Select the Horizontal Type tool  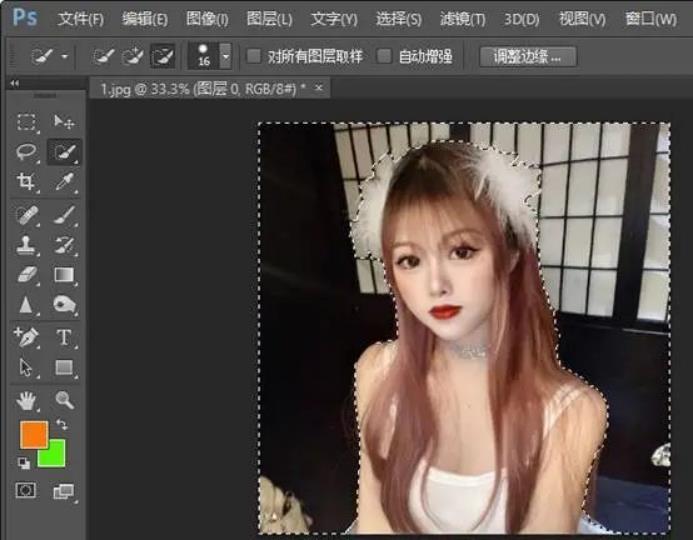pyautogui.click(x=65, y=337)
